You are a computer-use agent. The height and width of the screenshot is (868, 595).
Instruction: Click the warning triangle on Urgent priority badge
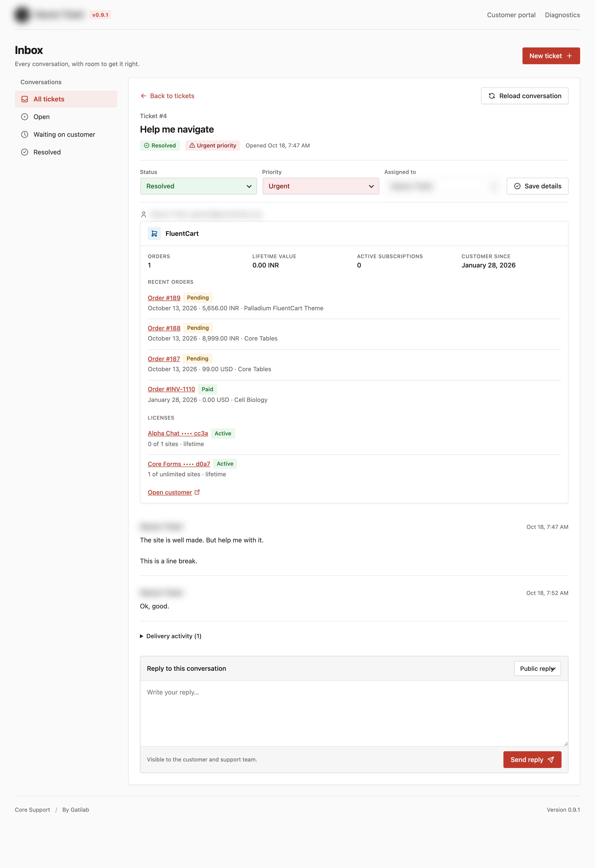(192, 145)
